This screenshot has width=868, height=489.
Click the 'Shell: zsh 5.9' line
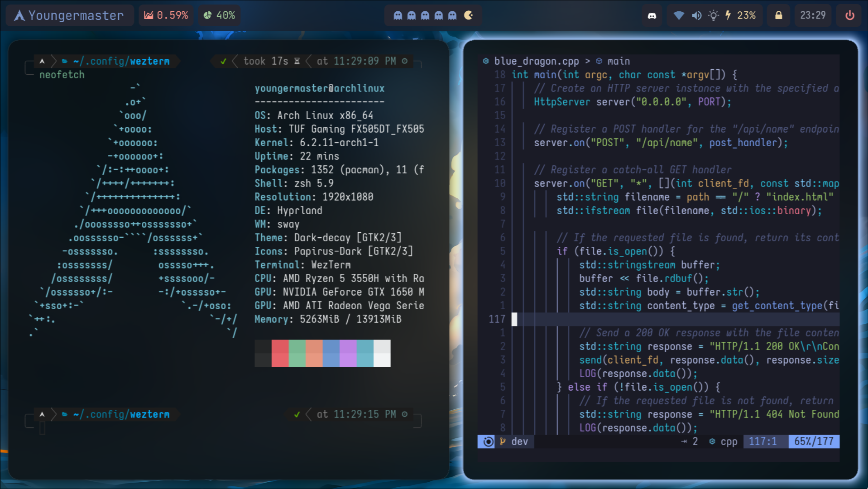294,183
